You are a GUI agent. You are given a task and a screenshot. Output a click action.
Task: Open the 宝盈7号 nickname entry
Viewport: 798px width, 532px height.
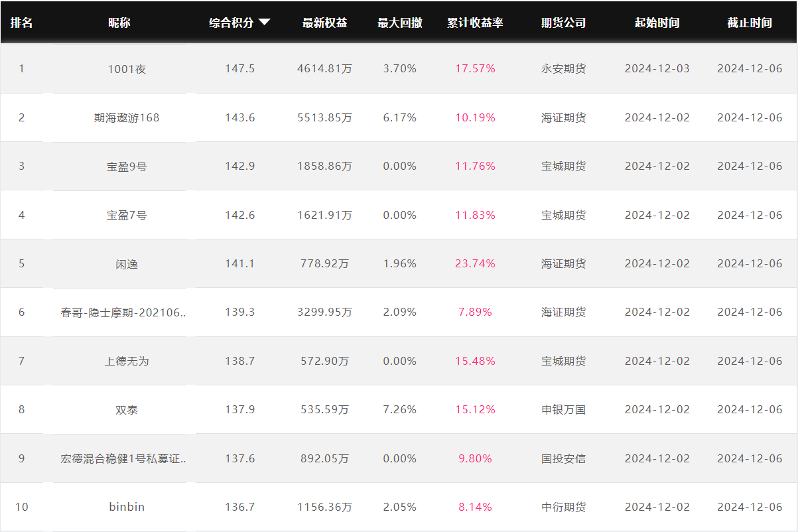tap(127, 215)
